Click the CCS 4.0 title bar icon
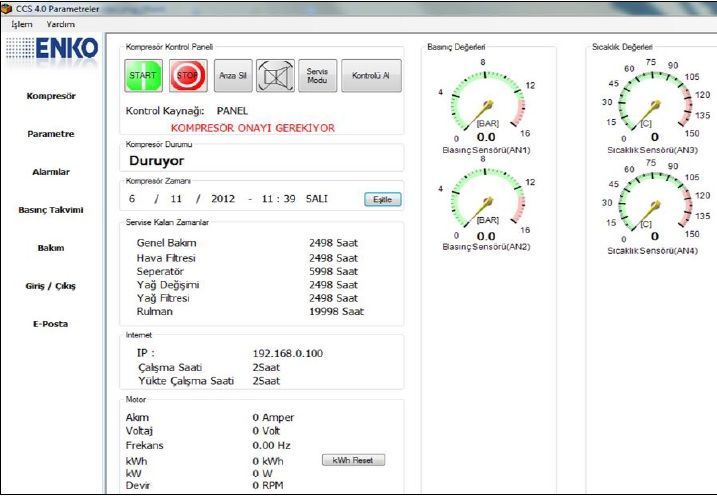 pyautogui.click(x=7, y=8)
